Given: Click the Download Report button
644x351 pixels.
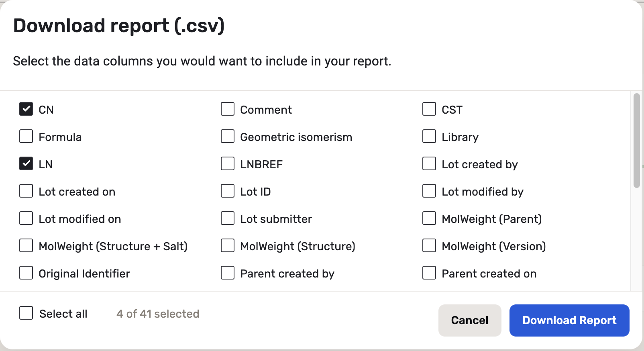Looking at the screenshot, I should pos(569,320).
